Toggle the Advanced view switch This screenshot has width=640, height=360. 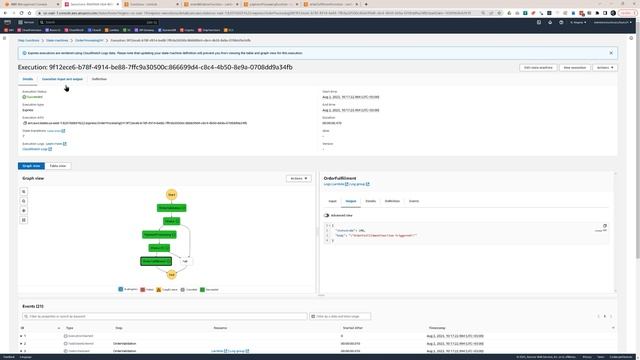326,215
